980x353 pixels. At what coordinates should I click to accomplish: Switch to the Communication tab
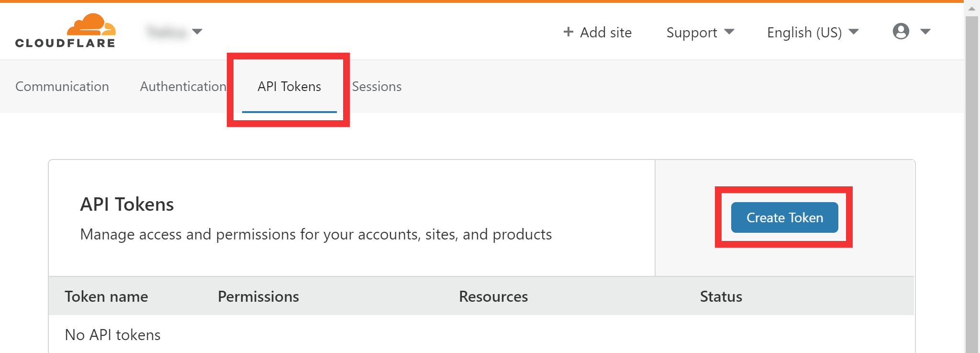[x=62, y=86]
